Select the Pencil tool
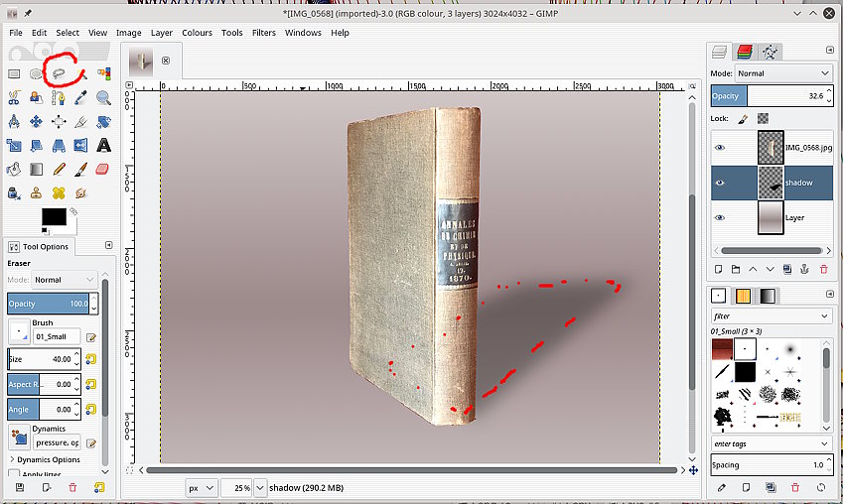This screenshot has width=843, height=504. click(x=59, y=170)
